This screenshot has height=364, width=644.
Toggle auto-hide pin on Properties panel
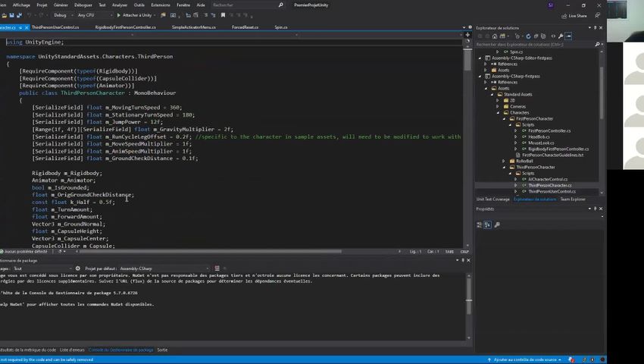point(595,209)
